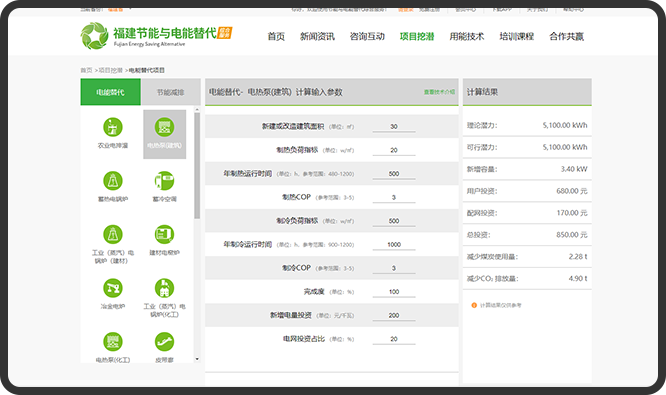The image size is (666, 395).
Task: Select the 农业电排灌 icon in the sidebar
Action: point(113,127)
